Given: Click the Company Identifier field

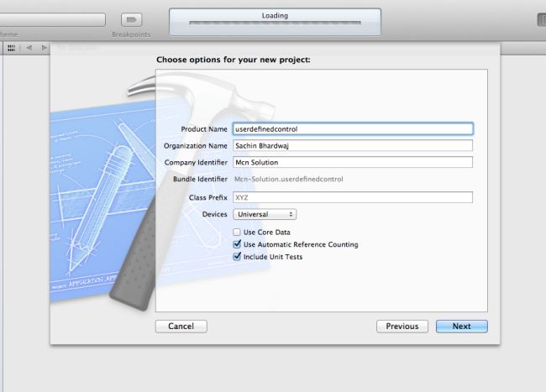Looking at the screenshot, I should click(353, 162).
